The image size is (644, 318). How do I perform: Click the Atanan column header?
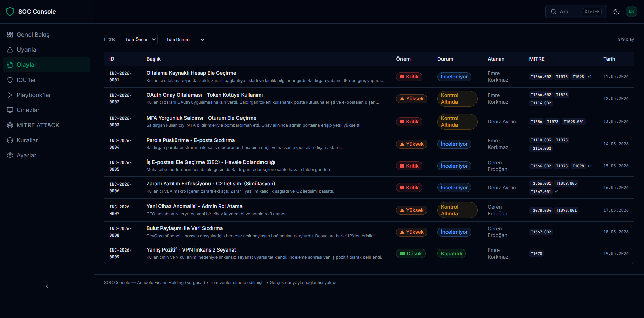point(496,59)
